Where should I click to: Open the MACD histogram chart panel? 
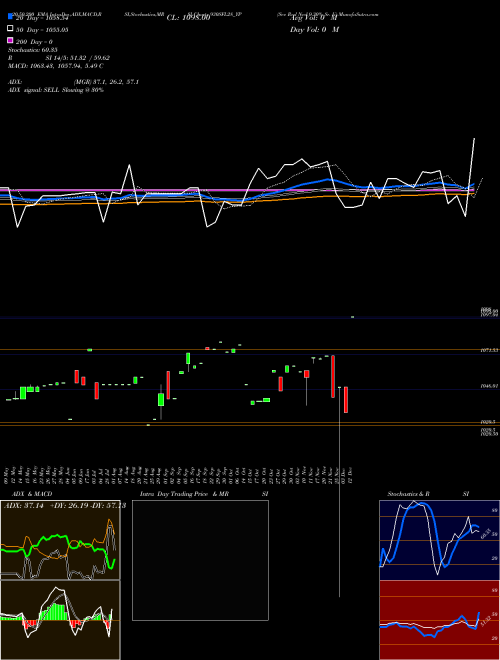tap(60, 620)
